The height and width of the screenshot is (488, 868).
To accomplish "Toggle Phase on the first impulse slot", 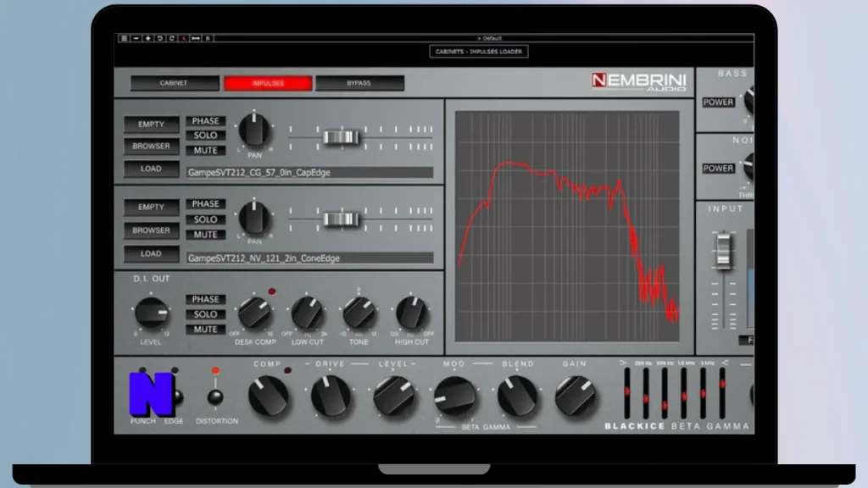I will pyautogui.click(x=205, y=120).
